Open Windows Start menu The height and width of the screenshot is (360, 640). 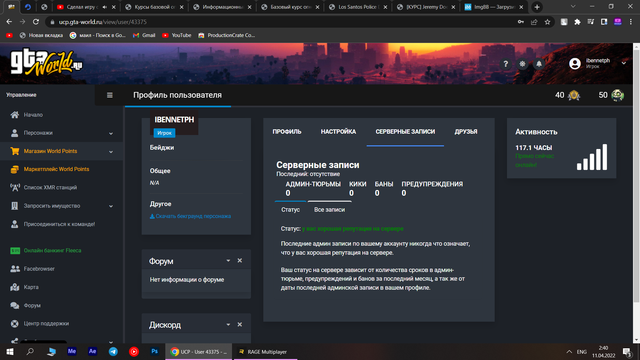[10, 351]
